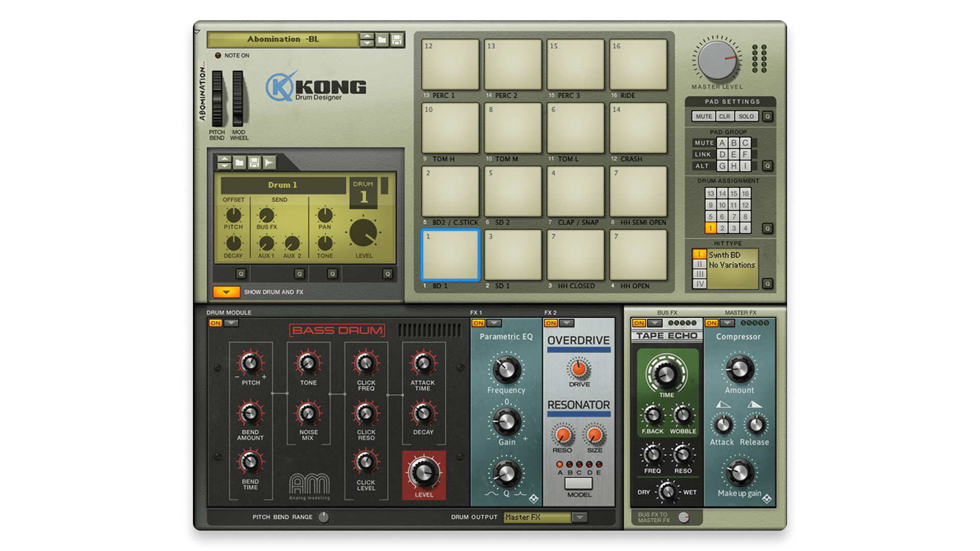The height and width of the screenshot is (551, 980).
Task: Assign drum 16 in Drum Assignment grid
Action: pyautogui.click(x=745, y=193)
